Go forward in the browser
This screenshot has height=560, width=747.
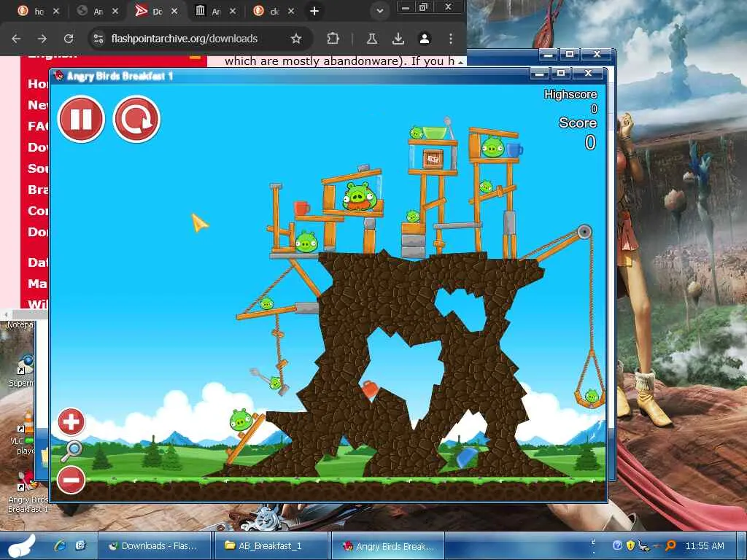pos(42,39)
